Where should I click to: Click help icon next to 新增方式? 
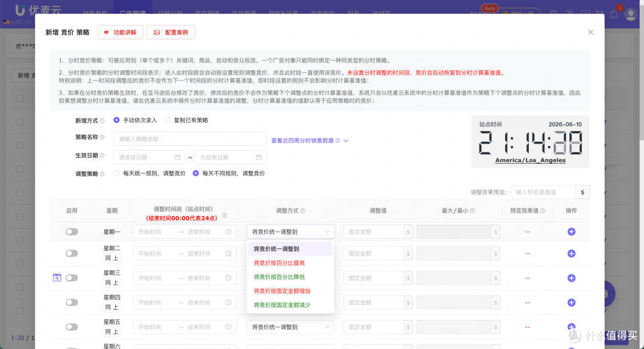click(103, 120)
